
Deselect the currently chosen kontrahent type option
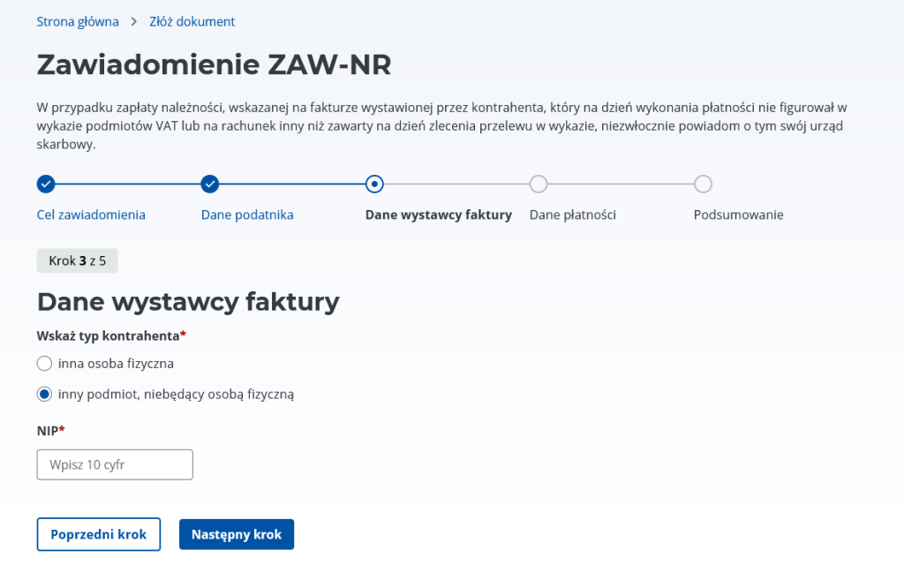coord(44,394)
